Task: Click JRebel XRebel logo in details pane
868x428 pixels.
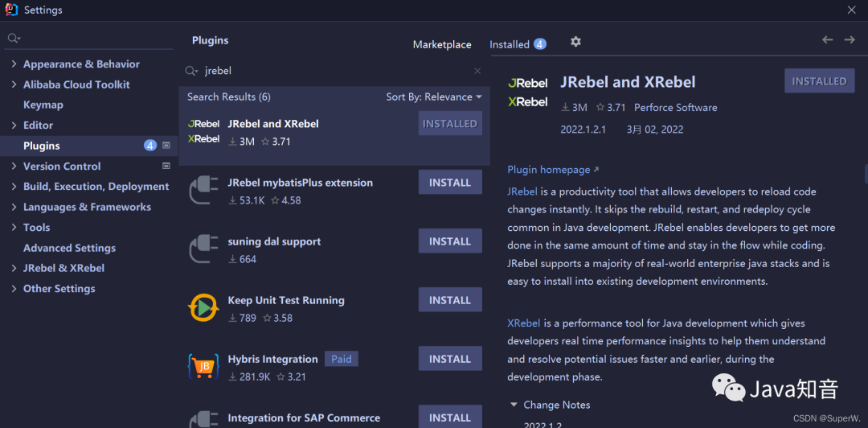Action: coord(527,92)
